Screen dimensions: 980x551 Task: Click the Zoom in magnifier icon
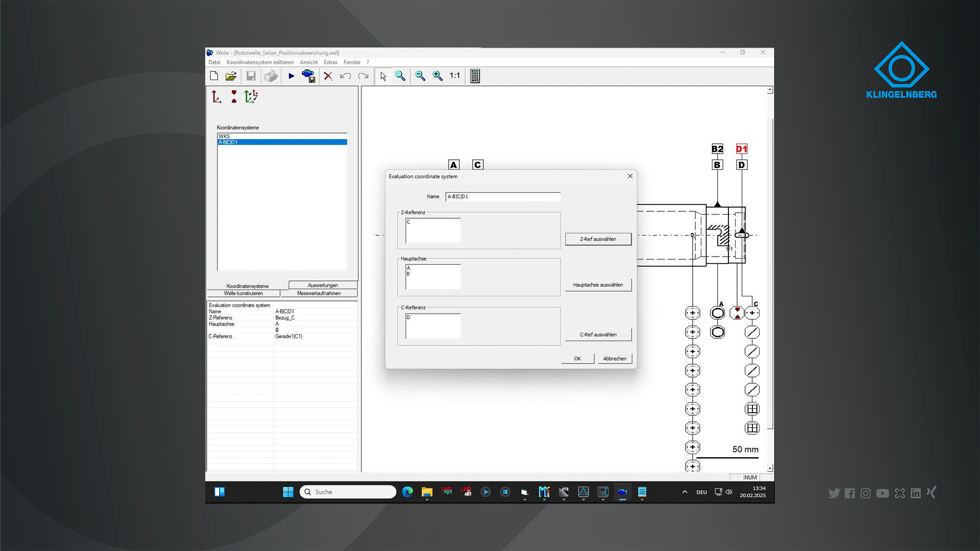438,76
